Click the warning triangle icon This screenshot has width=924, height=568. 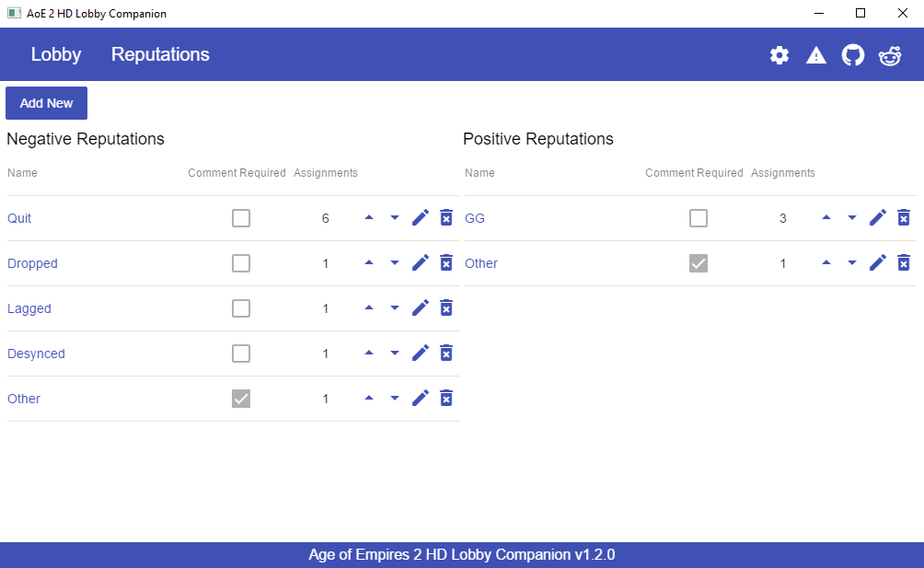point(816,55)
